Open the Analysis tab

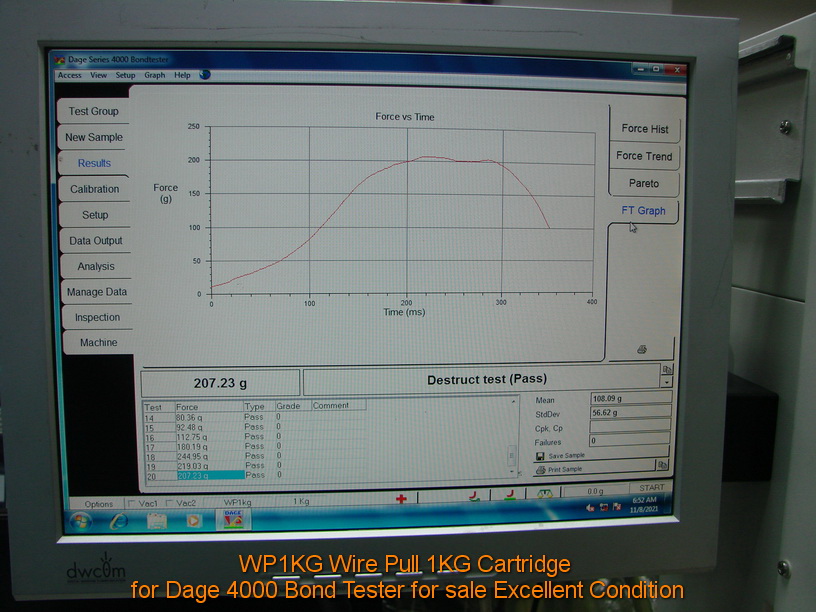tap(96, 266)
